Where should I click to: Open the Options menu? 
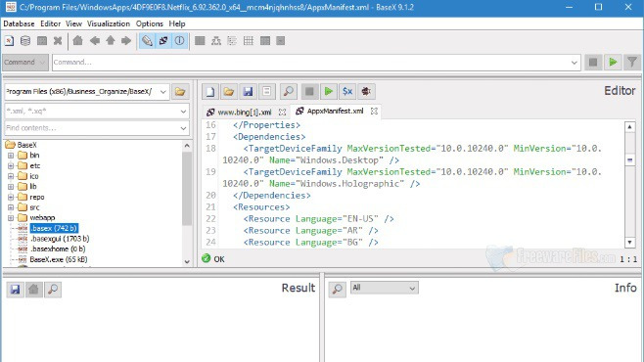[x=150, y=23]
